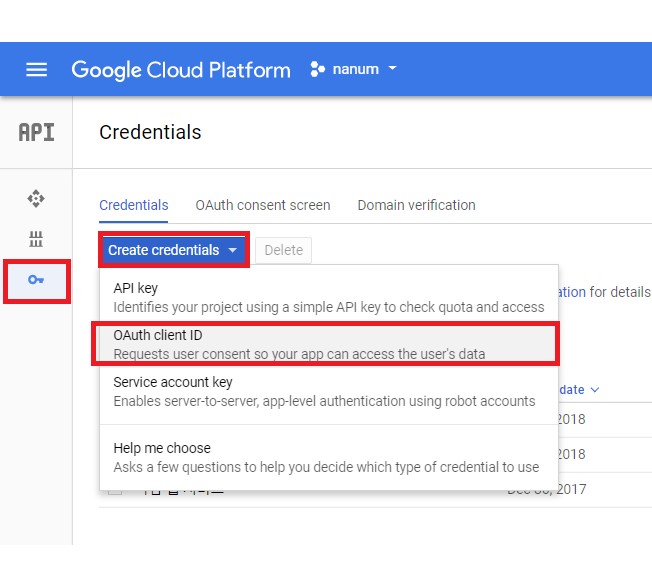This screenshot has width=652, height=586.
Task: Switch to the OAuth consent screen tab
Action: [x=263, y=205]
